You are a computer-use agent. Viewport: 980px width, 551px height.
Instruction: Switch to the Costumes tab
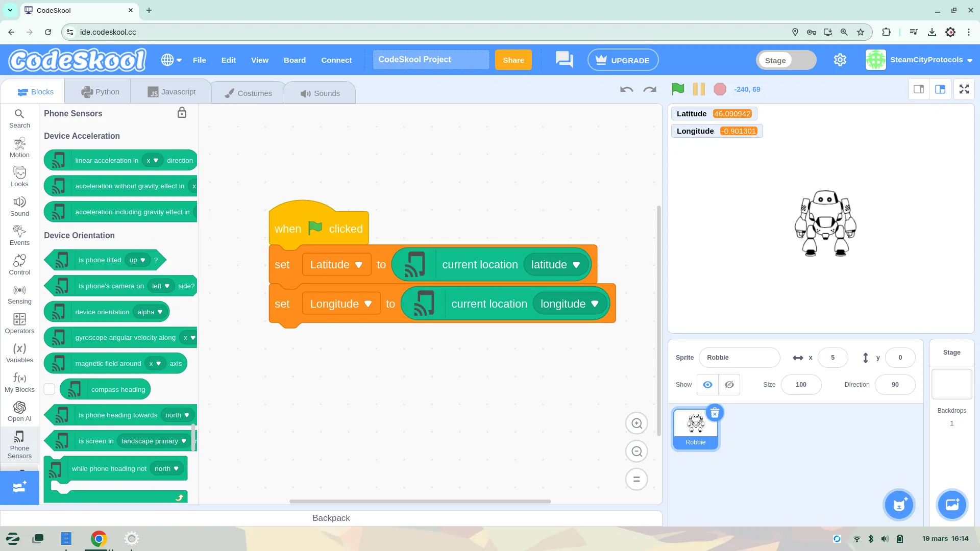click(x=248, y=93)
